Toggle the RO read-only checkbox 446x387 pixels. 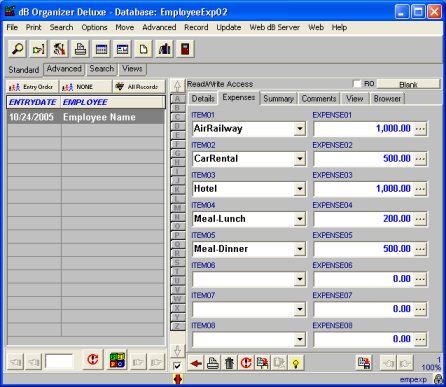coord(357,84)
